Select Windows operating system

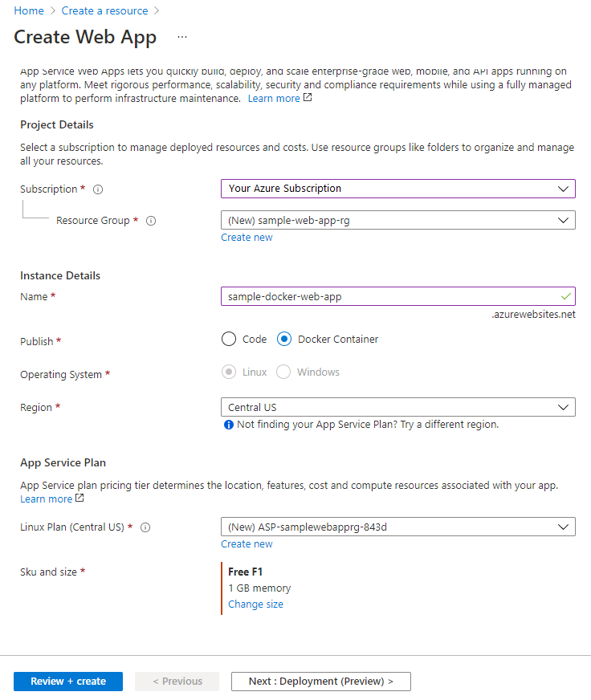(x=283, y=372)
